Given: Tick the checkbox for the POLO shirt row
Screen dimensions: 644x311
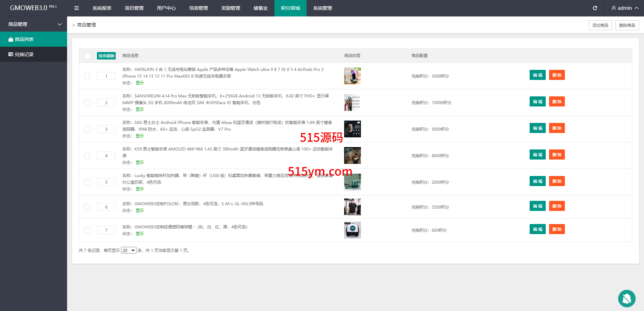Looking at the screenshot, I should [87, 207].
